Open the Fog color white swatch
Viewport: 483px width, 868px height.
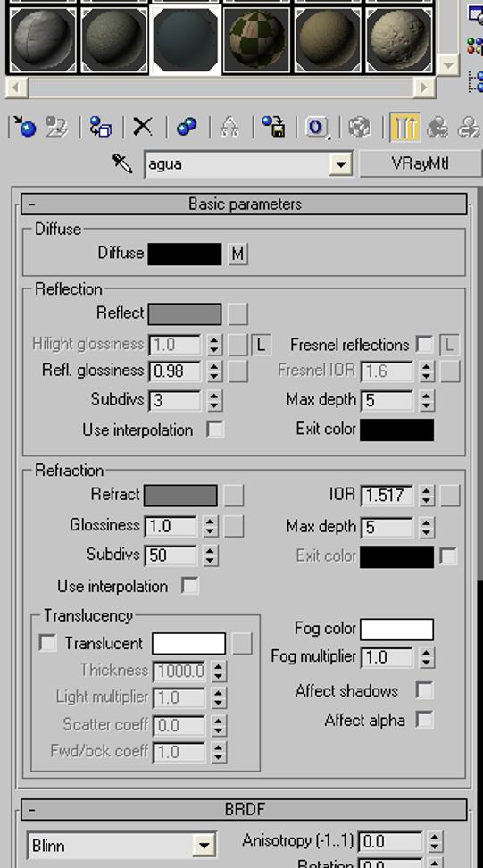pos(396,630)
